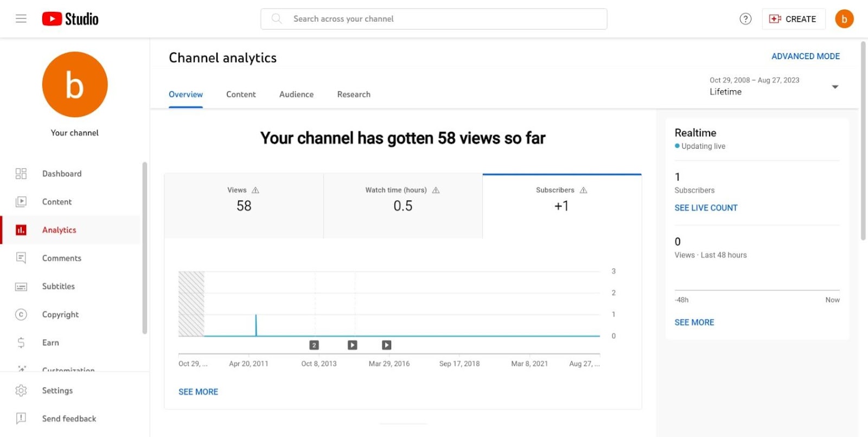This screenshot has height=437, width=868.
Task: Click the Subscribers warning triangle icon
Action: click(584, 190)
